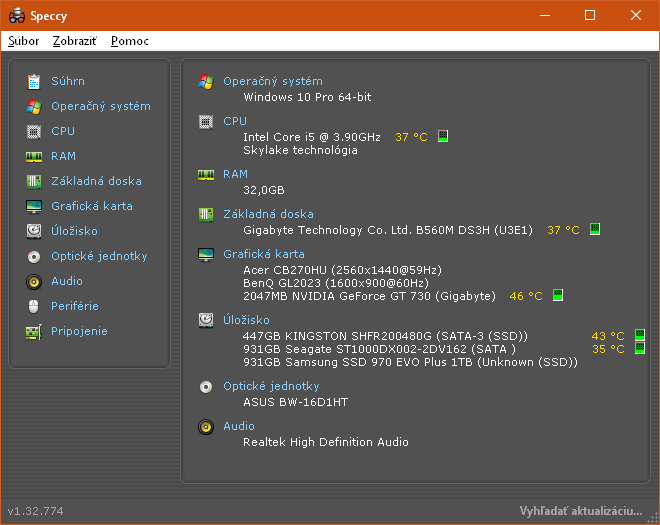Click the Optické jednotky disc icon in sidebar
Image resolution: width=660 pixels, height=525 pixels.
click(34, 256)
